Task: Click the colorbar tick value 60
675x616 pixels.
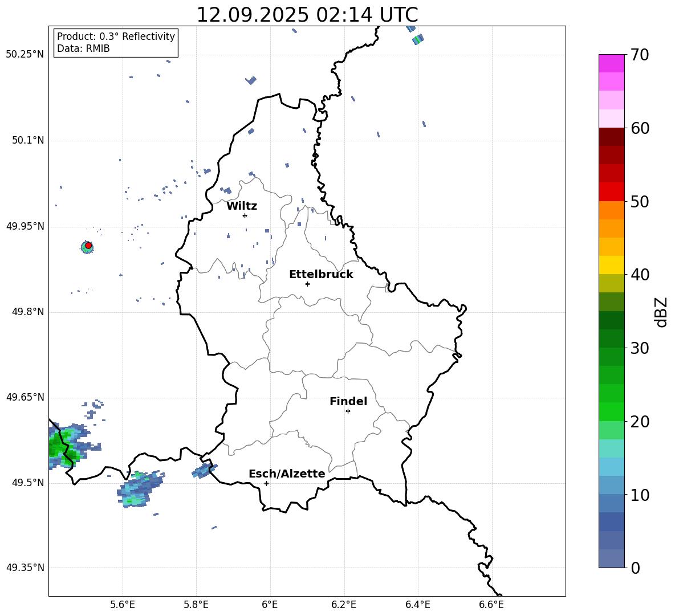Action: 640,128
